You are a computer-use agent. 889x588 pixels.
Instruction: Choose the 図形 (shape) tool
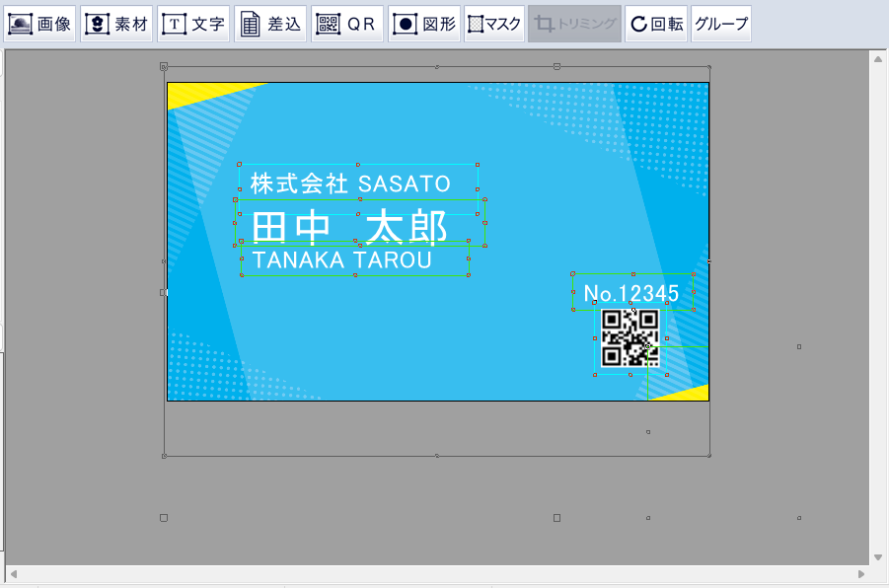coord(423,24)
